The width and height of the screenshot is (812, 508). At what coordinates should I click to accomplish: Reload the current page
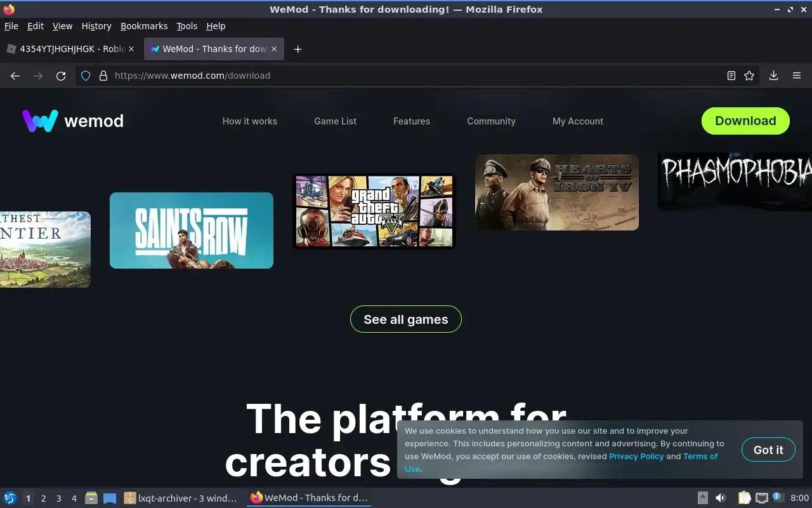tap(61, 76)
